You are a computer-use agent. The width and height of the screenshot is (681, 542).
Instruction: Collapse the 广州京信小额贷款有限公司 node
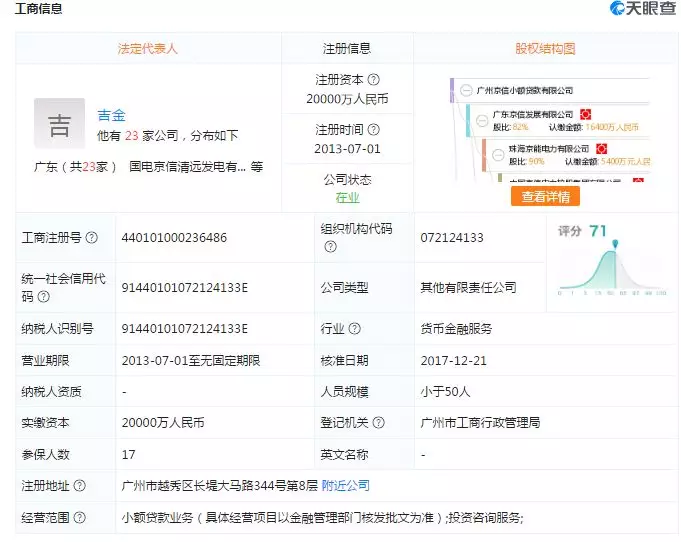pos(467,90)
